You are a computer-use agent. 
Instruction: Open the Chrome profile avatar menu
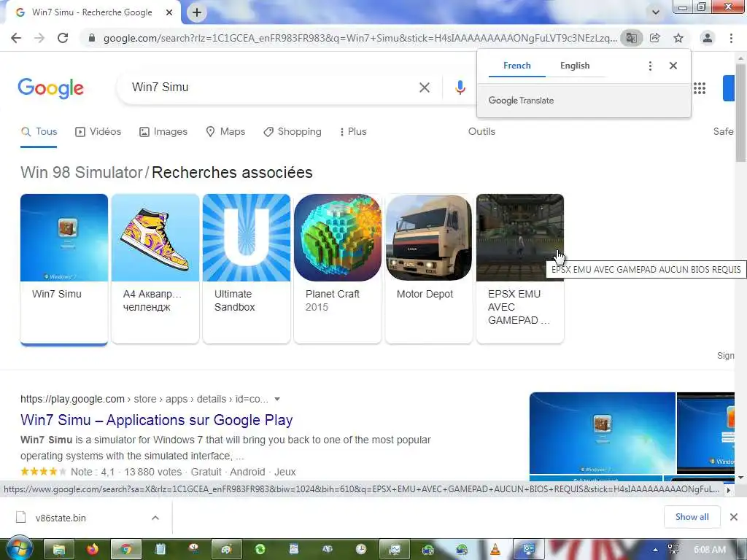708,38
